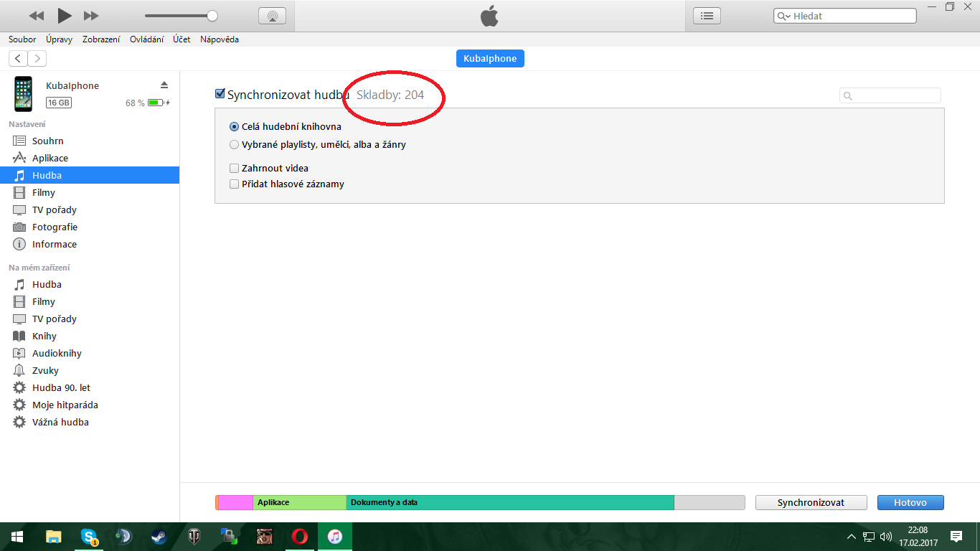Open World of Tanks taskbar icon
The width and height of the screenshot is (980, 551).
tap(194, 537)
